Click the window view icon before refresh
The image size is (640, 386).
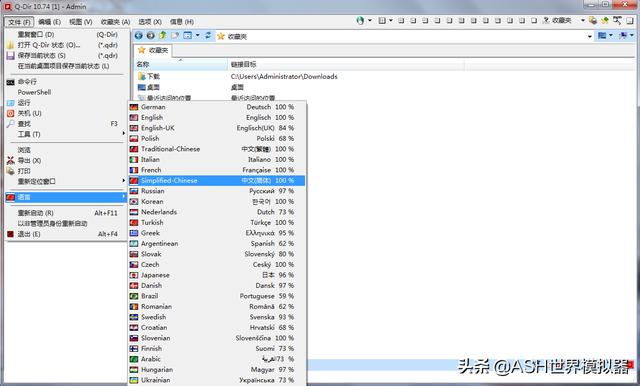[x=188, y=35]
